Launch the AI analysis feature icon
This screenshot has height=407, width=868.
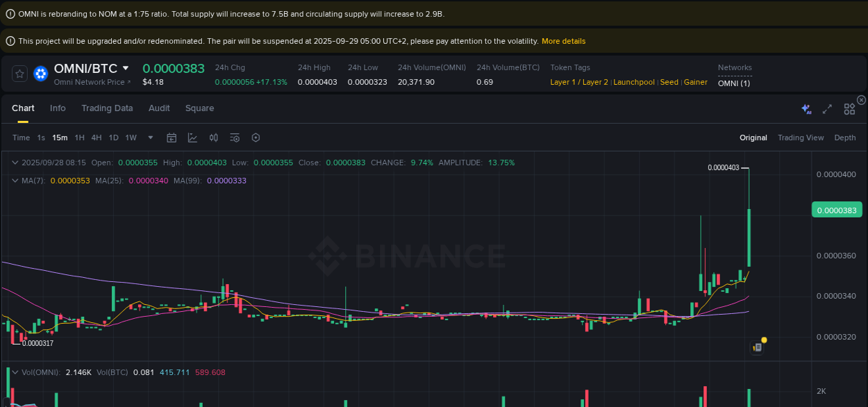806,109
